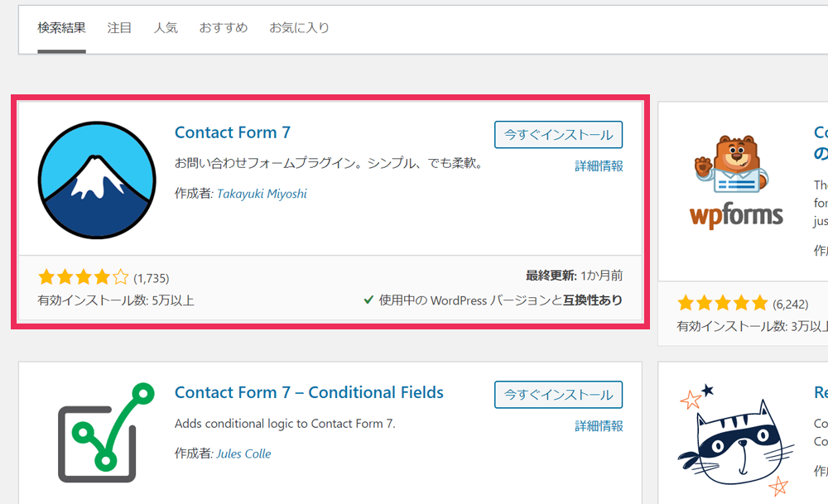This screenshot has width=828, height=504.
Task: Open Contact Form 7 – Conditional Fields title
Action: pyautogui.click(x=309, y=392)
